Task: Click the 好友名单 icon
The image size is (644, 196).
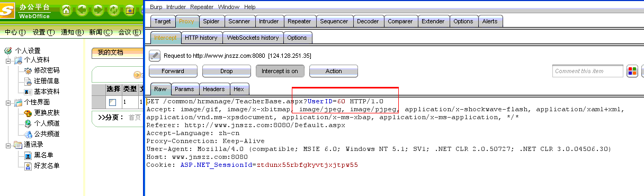Action: (x=28, y=166)
